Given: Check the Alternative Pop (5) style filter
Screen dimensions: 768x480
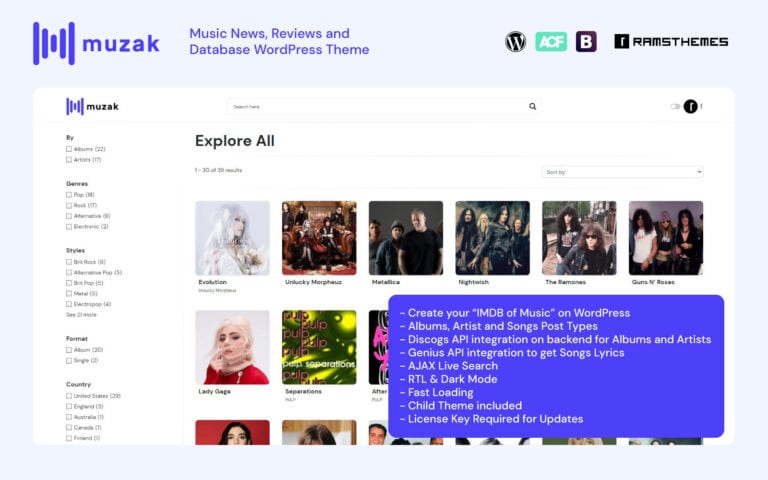Looking at the screenshot, I should pyautogui.click(x=69, y=272).
